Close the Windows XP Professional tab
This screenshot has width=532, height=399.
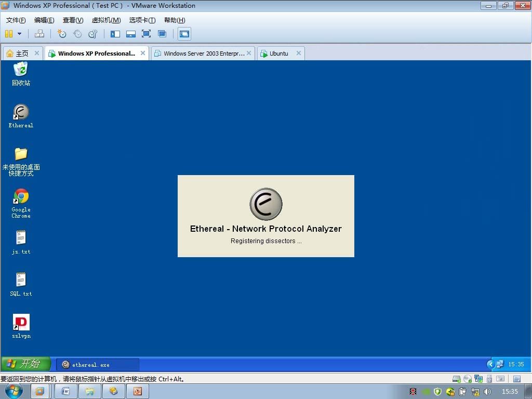(143, 53)
